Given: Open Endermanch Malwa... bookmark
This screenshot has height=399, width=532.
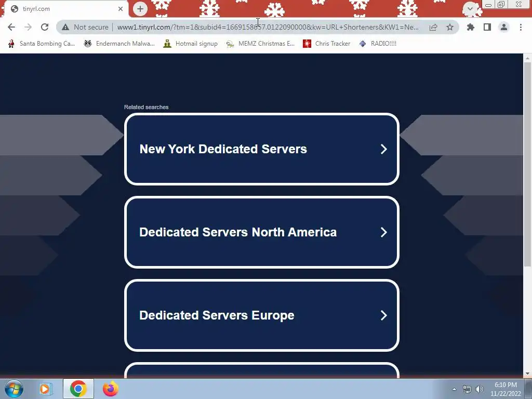Looking at the screenshot, I should [x=119, y=44].
